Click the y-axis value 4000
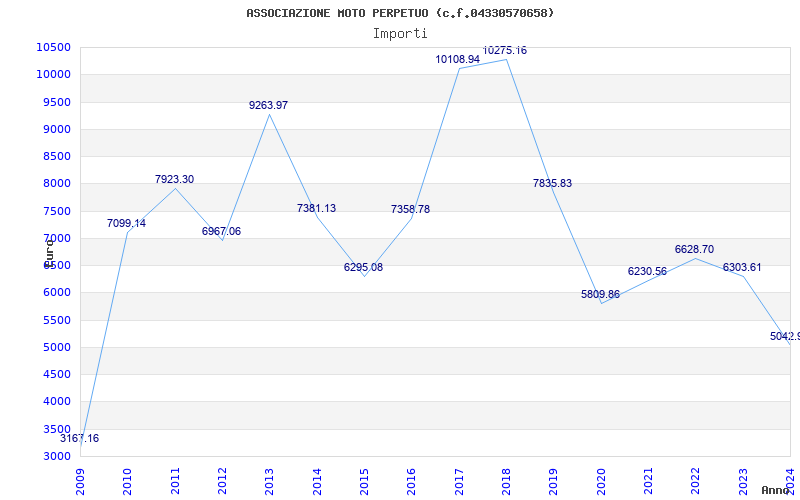800x500 pixels. (56, 402)
